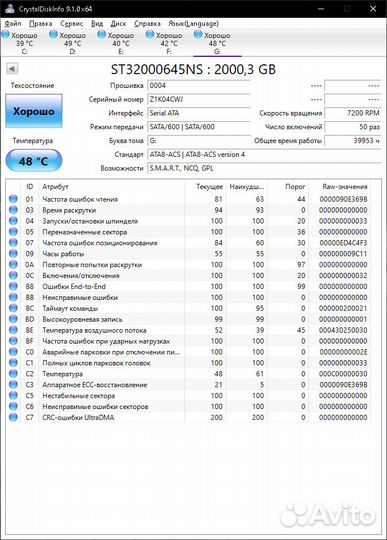The width and height of the screenshot is (387, 540).
Task: Click the status orb for attribute 04
Action: (13, 221)
